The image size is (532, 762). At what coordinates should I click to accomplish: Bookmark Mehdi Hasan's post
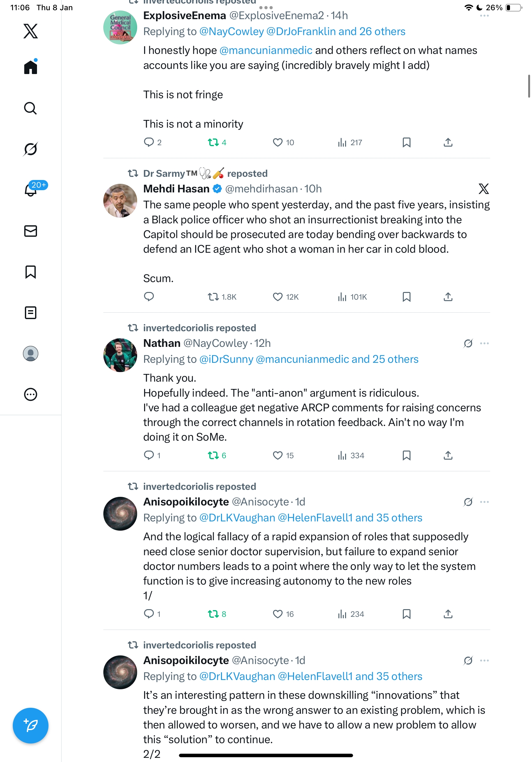406,297
